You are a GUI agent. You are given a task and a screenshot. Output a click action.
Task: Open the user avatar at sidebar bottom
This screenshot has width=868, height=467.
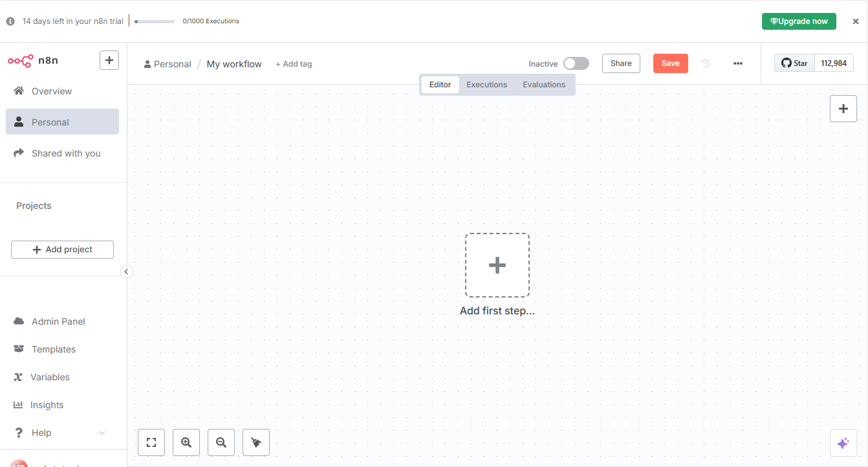(19, 464)
